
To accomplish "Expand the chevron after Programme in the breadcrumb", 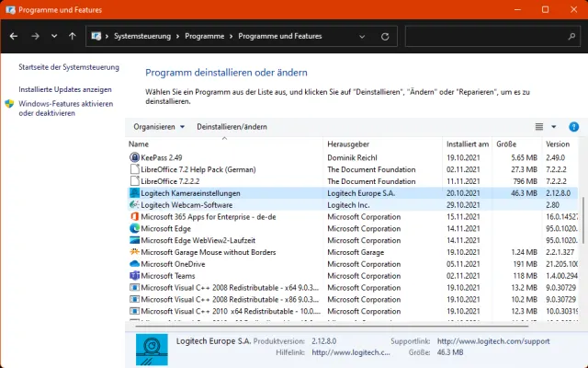I will pyautogui.click(x=231, y=37).
